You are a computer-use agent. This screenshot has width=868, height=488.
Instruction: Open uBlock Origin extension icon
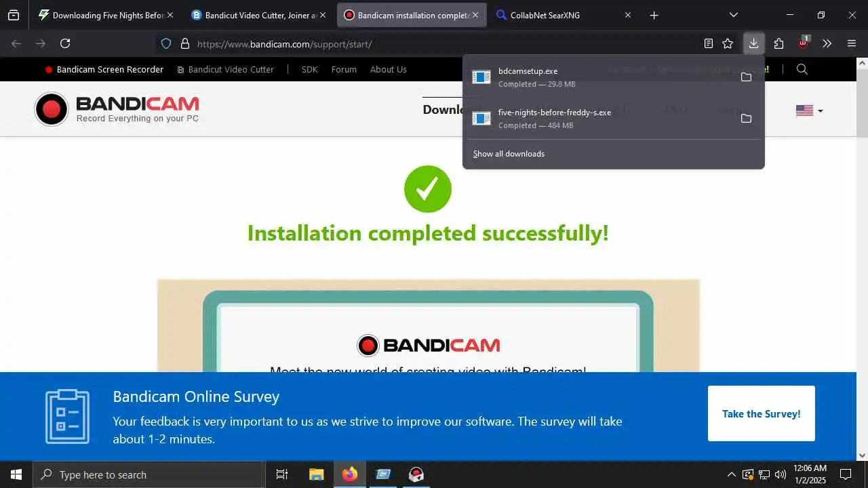[804, 43]
